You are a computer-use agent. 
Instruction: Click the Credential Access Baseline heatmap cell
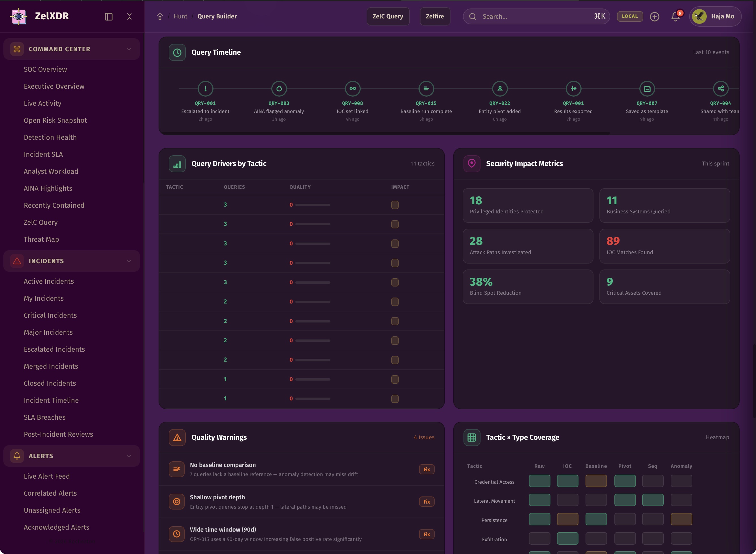tap(596, 481)
